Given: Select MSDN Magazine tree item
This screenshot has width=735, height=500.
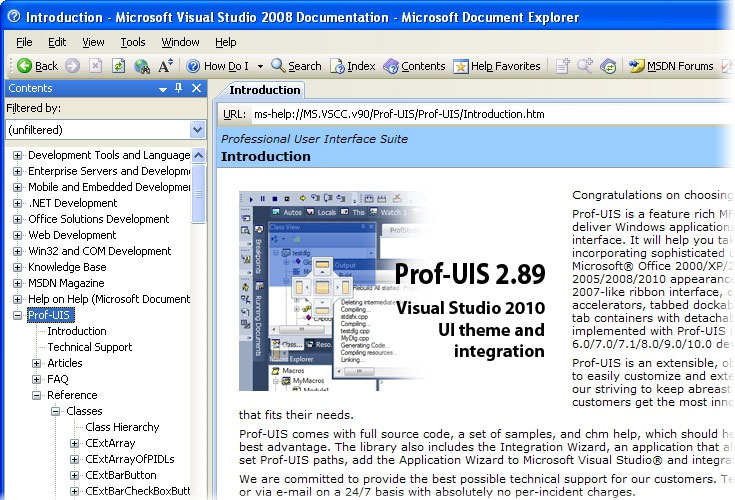Looking at the screenshot, I should (66, 283).
